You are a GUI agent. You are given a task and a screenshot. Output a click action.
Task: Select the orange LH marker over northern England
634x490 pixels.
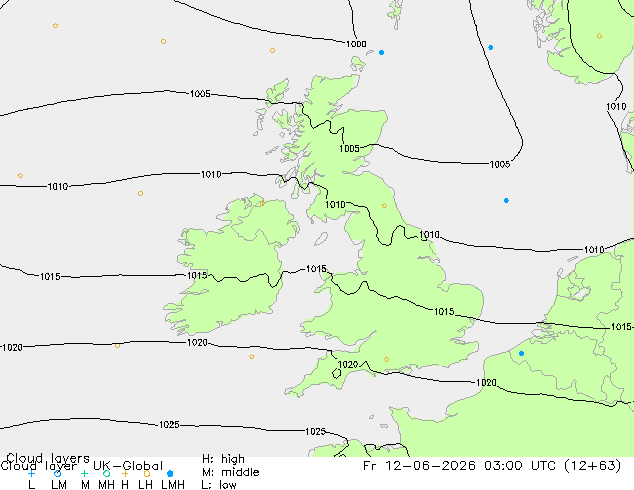tap(384, 206)
